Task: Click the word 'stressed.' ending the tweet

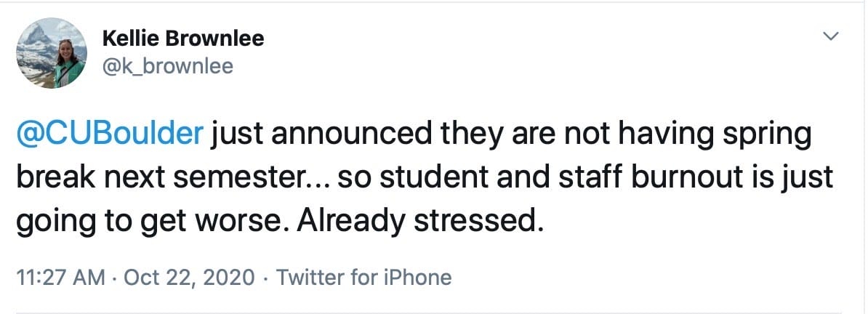Action: coord(476,222)
